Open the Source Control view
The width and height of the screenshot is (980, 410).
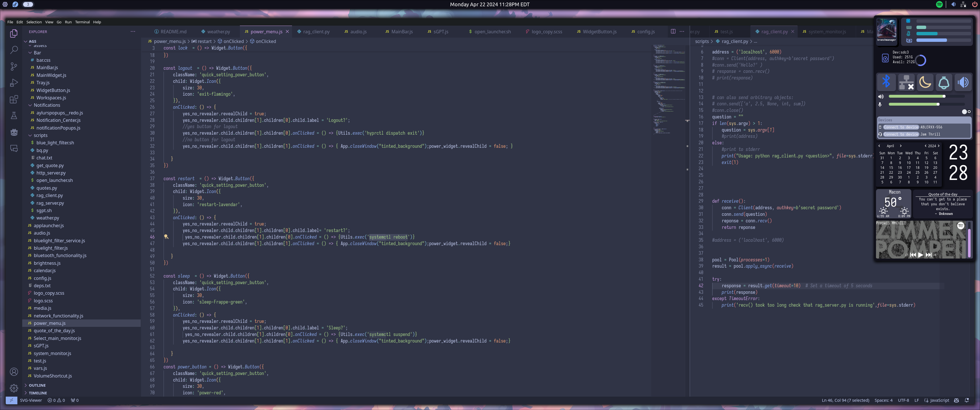click(x=14, y=67)
